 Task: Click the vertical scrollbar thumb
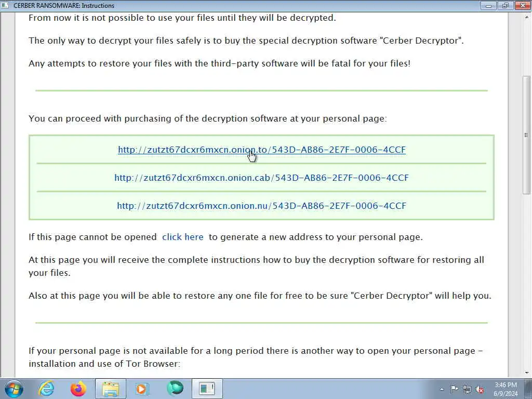[x=526, y=135]
